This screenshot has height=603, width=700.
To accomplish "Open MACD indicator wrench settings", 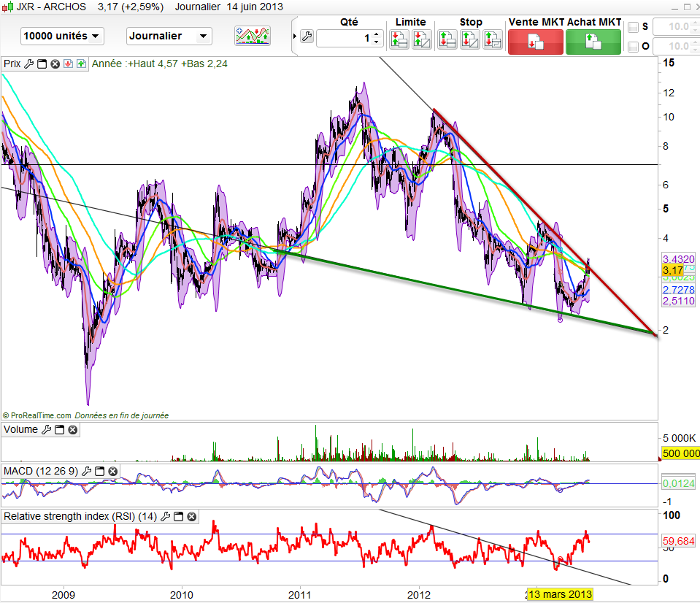I will [86, 472].
